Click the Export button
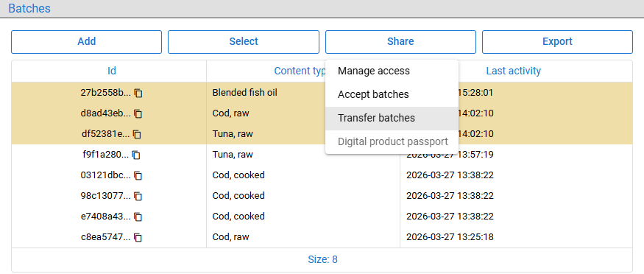 [557, 41]
